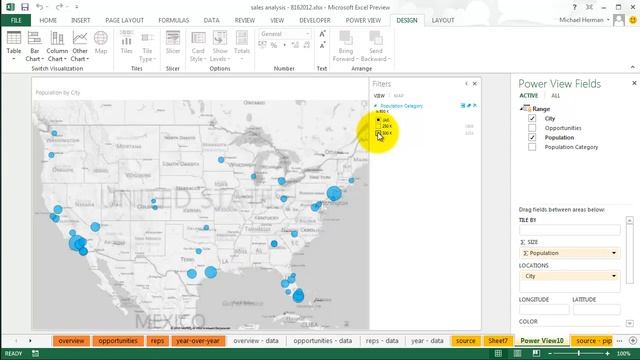Undo the last action
This screenshot has width=640, height=360.
coord(40,7)
